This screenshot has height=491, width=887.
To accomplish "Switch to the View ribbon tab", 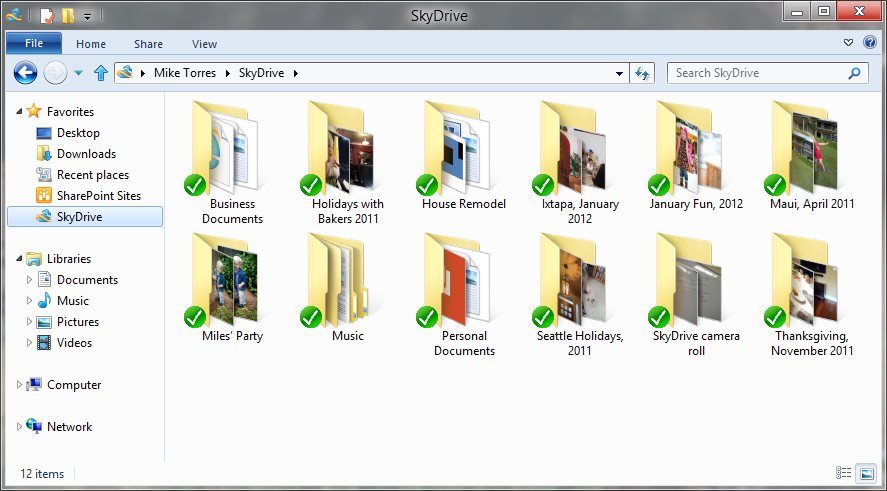I will 204,44.
